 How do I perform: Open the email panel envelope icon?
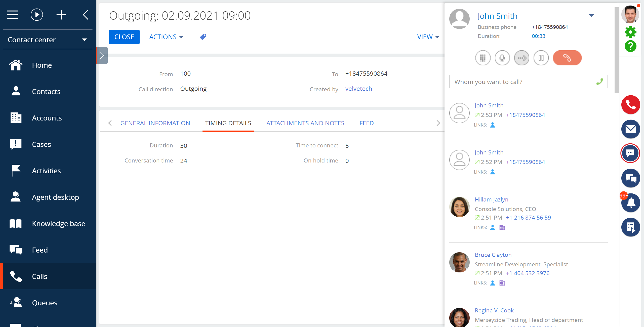(x=630, y=129)
